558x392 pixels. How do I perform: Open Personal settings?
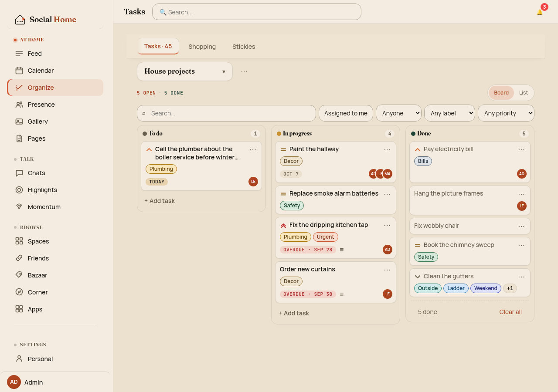pyautogui.click(x=55, y=359)
